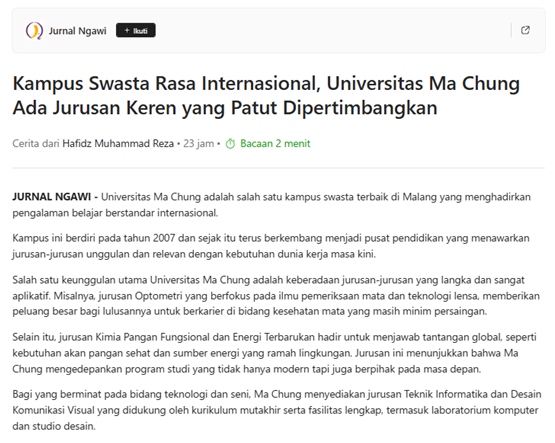Follow the publisher with Ikuti button
Viewport: 555px width, 443px height.
coord(136,31)
